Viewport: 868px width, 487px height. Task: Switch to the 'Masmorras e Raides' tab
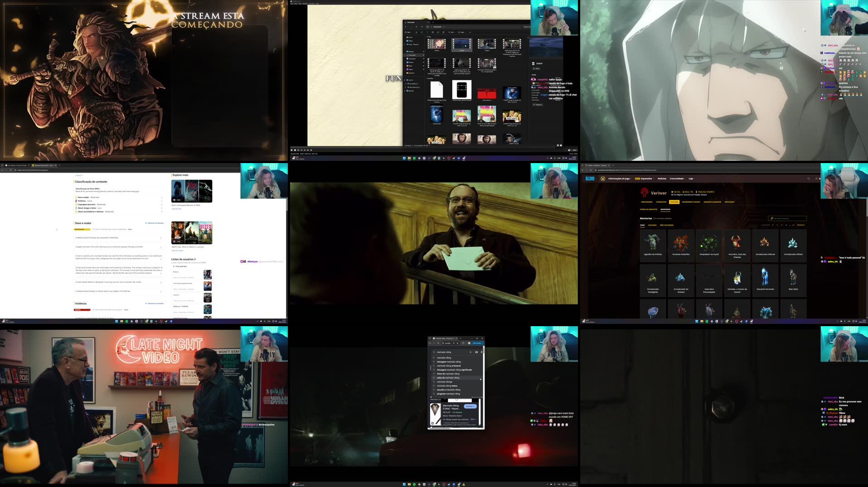[x=692, y=202]
